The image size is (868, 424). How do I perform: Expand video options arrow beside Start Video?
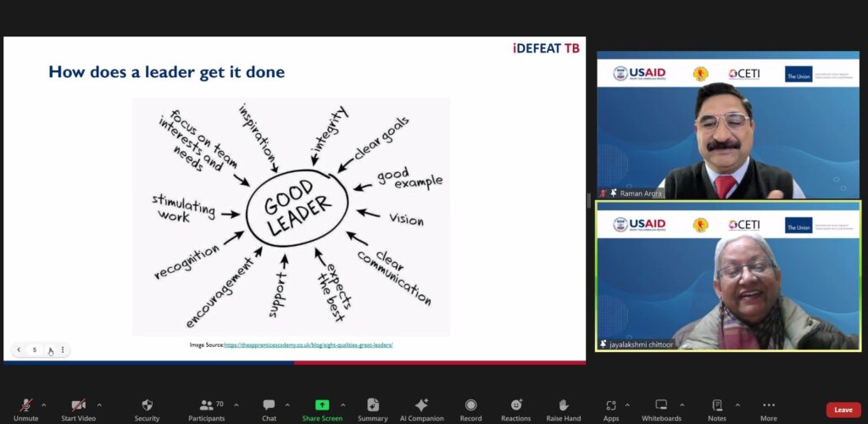pos(99,404)
